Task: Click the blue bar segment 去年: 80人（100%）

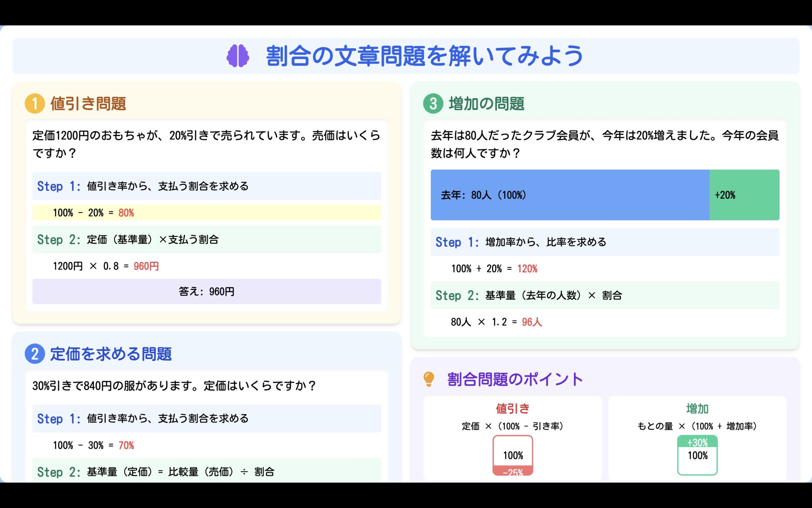Action: tap(570, 195)
